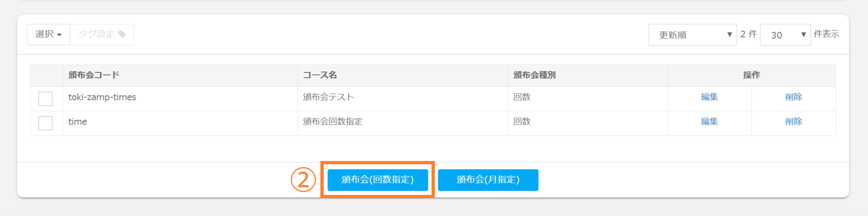Click the 頒布会テスト course name cell
This screenshot has width=868, height=217.
coord(328,97)
